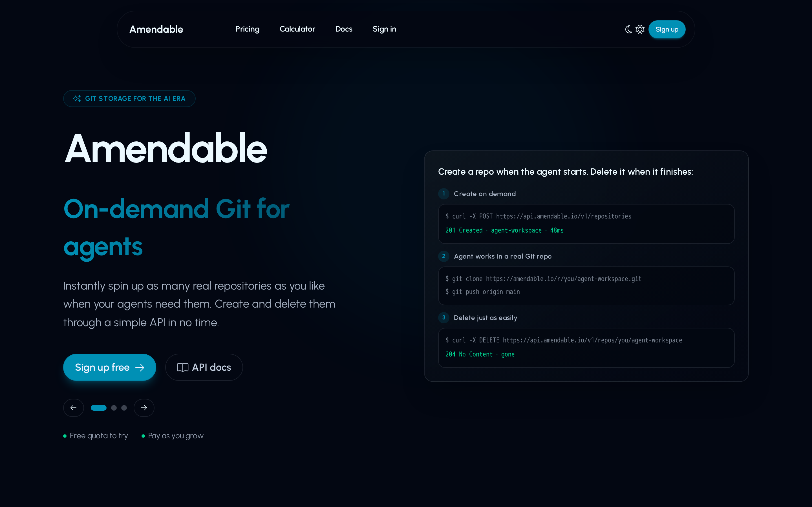
Task: Click the sparkle icon in the AI era badge
Action: [x=77, y=99]
